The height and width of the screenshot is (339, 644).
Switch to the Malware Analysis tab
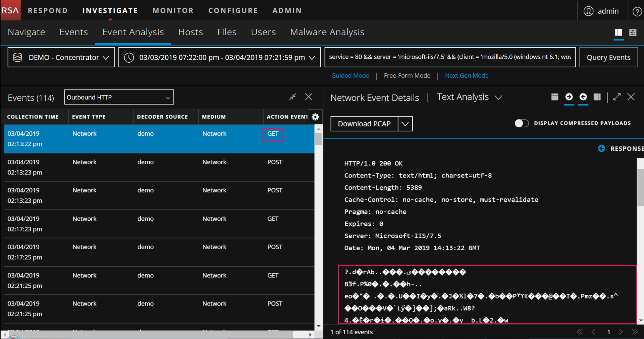(x=327, y=32)
